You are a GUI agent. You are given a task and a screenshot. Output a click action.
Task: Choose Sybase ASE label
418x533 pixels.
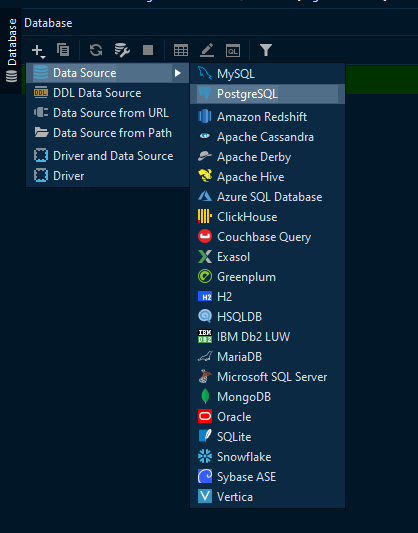point(246,477)
